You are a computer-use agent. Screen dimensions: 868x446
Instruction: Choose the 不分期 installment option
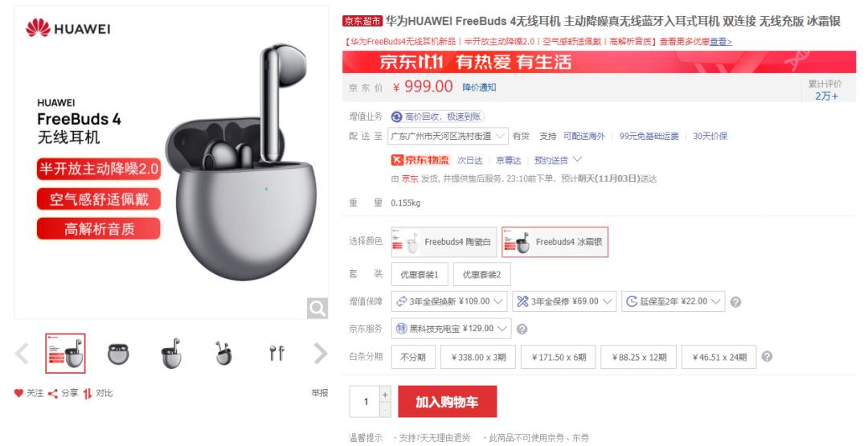(x=413, y=357)
